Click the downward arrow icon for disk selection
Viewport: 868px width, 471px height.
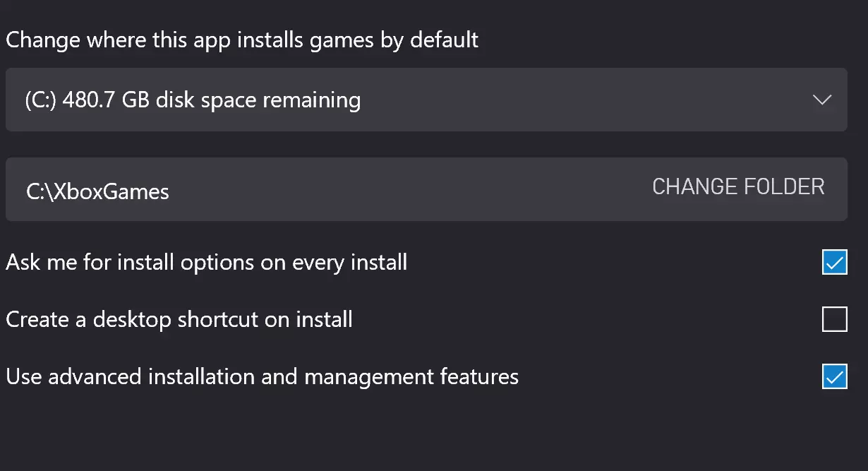[x=821, y=100]
